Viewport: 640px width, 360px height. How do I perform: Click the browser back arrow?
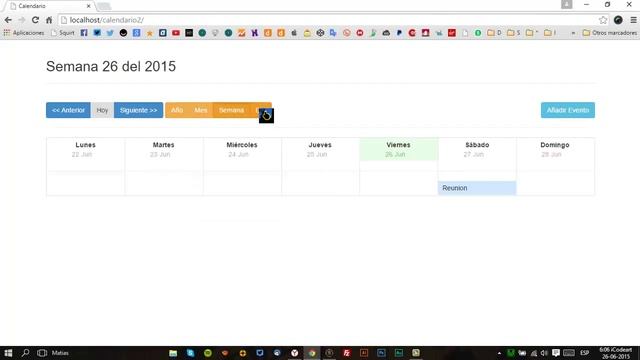tap(8, 20)
